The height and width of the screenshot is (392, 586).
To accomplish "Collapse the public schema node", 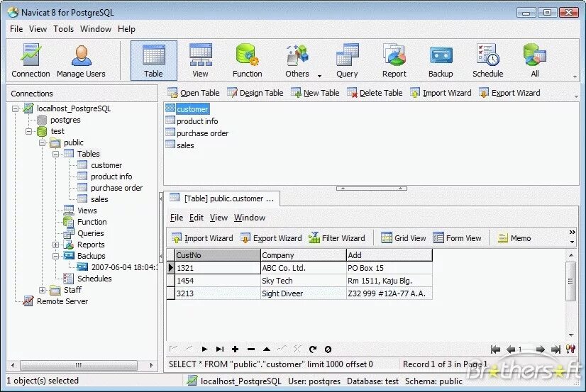I will (43, 142).
